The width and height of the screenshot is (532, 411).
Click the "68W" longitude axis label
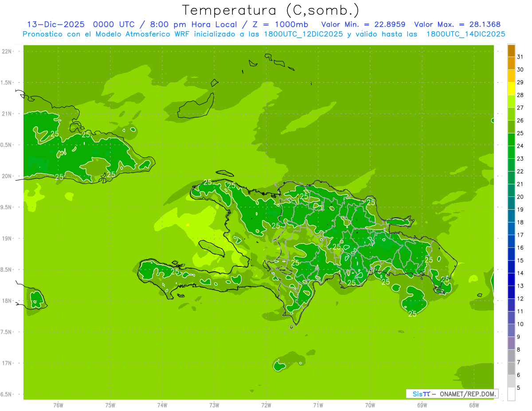474,405
